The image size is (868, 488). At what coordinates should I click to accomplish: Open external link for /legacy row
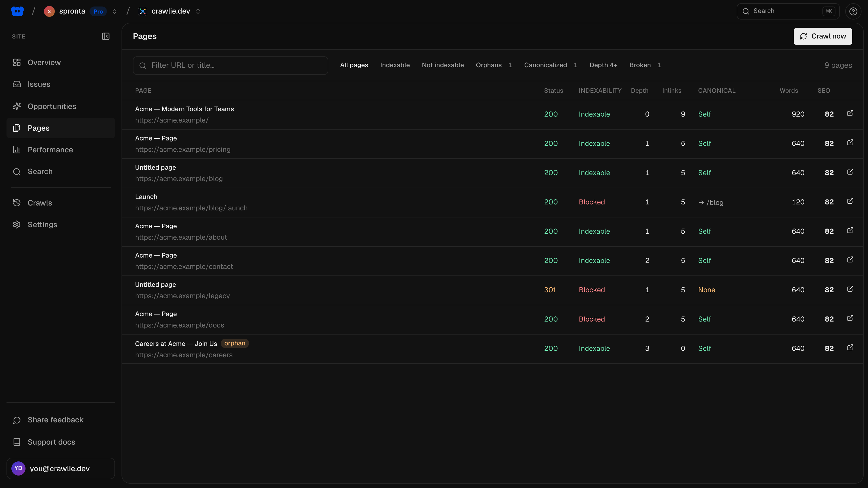pyautogui.click(x=850, y=289)
